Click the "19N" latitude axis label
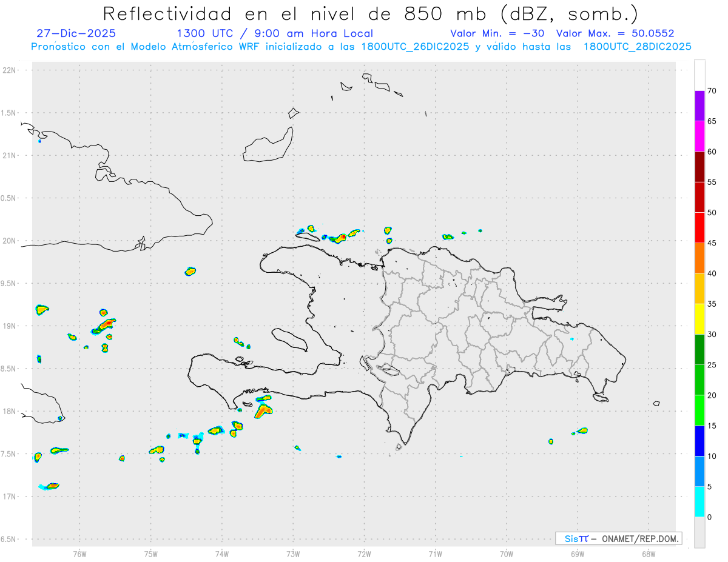Image resolution: width=728 pixels, height=562 pixels. point(10,326)
